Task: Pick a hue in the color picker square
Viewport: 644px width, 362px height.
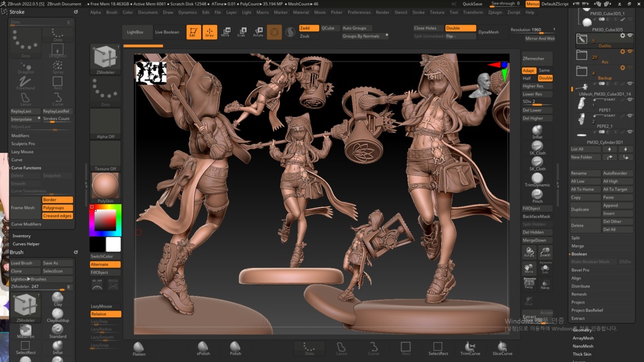Action: (x=105, y=220)
